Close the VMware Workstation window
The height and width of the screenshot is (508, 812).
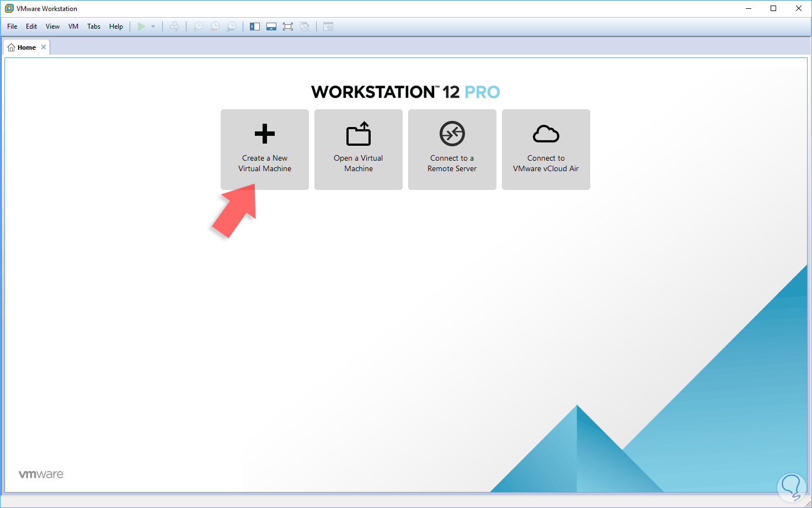coord(799,8)
